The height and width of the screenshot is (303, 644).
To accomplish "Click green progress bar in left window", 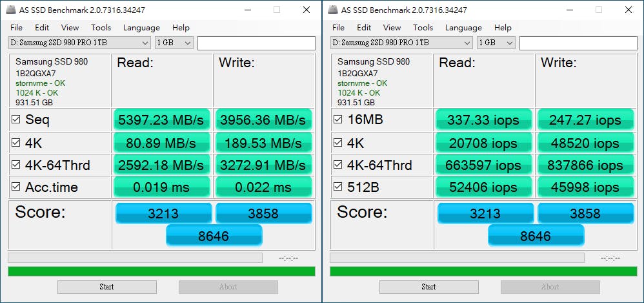I will click(x=161, y=271).
